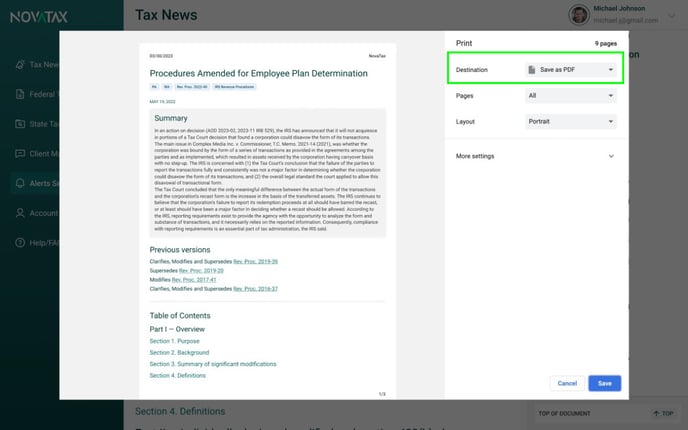Go to Section 4. Definitions in preview
This screenshot has height=430, width=688.
pyautogui.click(x=177, y=375)
